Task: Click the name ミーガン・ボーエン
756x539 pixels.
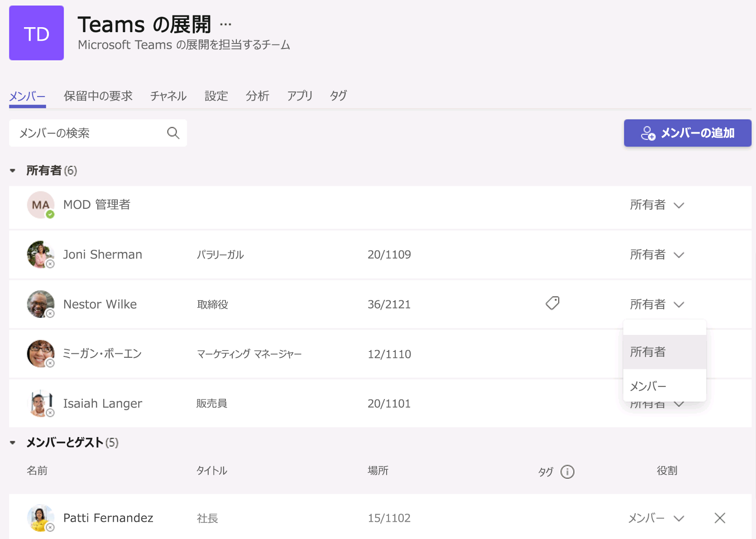Action: 102,354
